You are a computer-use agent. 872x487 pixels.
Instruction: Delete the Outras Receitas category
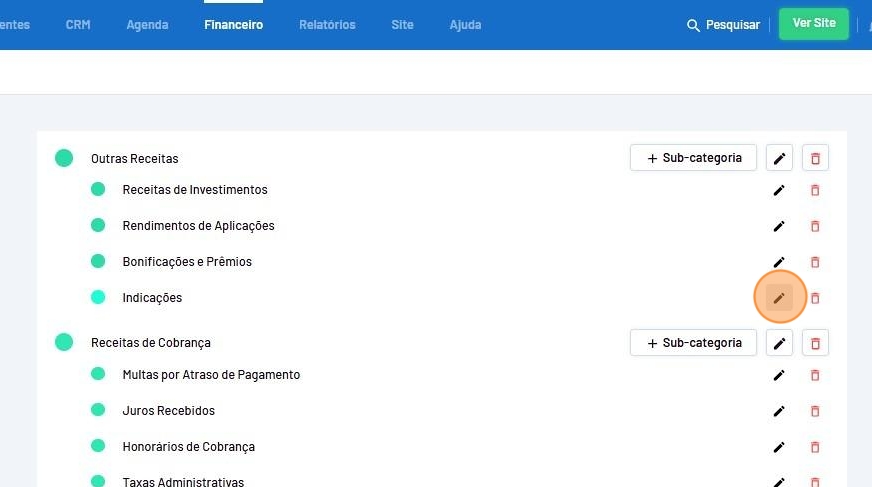(x=815, y=158)
